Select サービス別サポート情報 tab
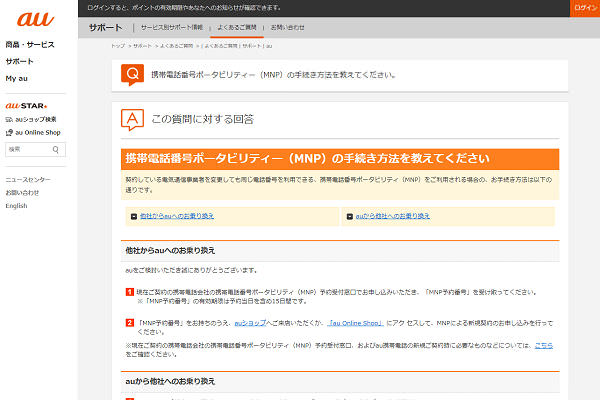600x400 pixels. (x=172, y=28)
